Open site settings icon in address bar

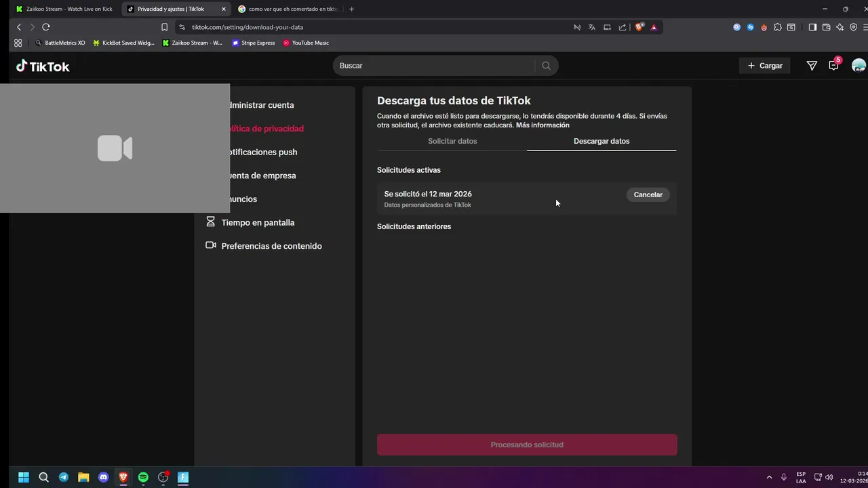point(182,27)
